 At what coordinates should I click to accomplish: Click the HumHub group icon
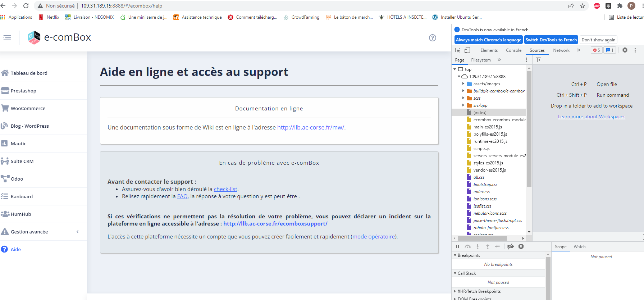[5, 214]
